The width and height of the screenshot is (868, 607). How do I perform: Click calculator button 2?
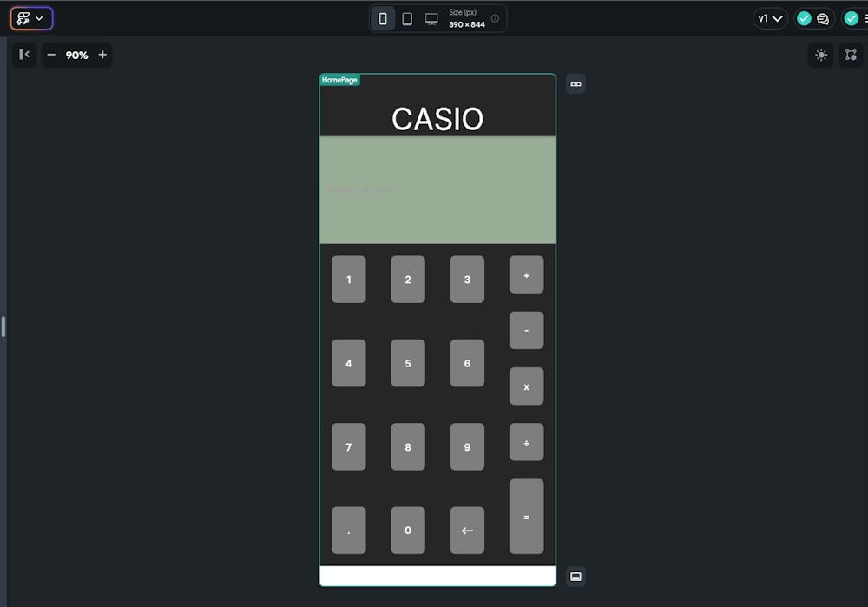pos(408,279)
